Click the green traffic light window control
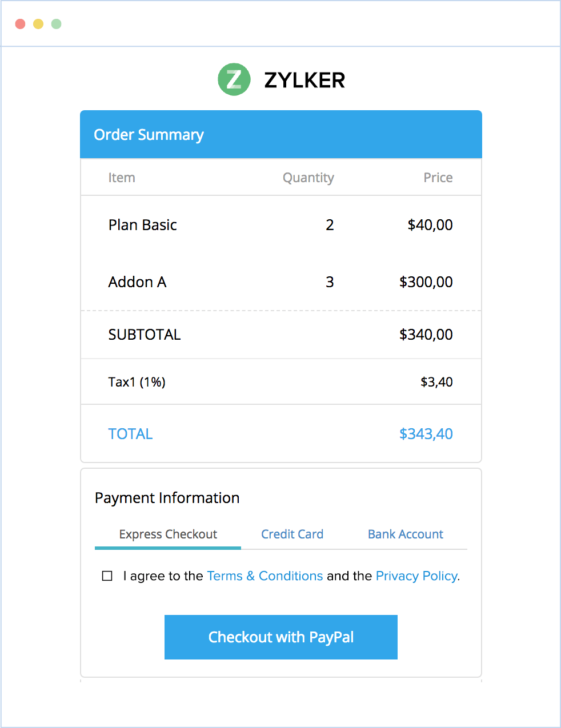561x728 pixels. click(56, 24)
